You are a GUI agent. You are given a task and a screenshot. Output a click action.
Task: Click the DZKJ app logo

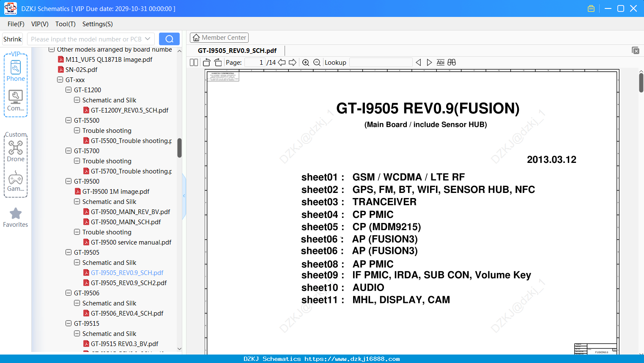[10, 8]
